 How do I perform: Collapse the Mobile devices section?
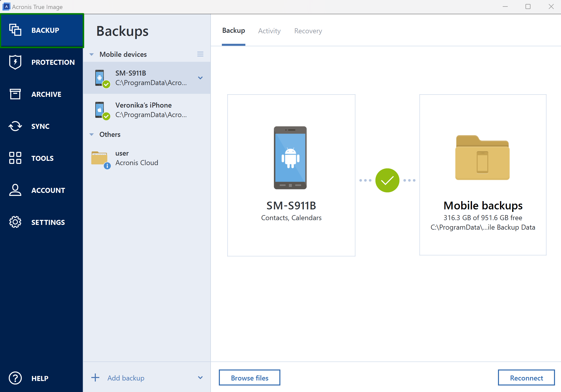pos(91,54)
